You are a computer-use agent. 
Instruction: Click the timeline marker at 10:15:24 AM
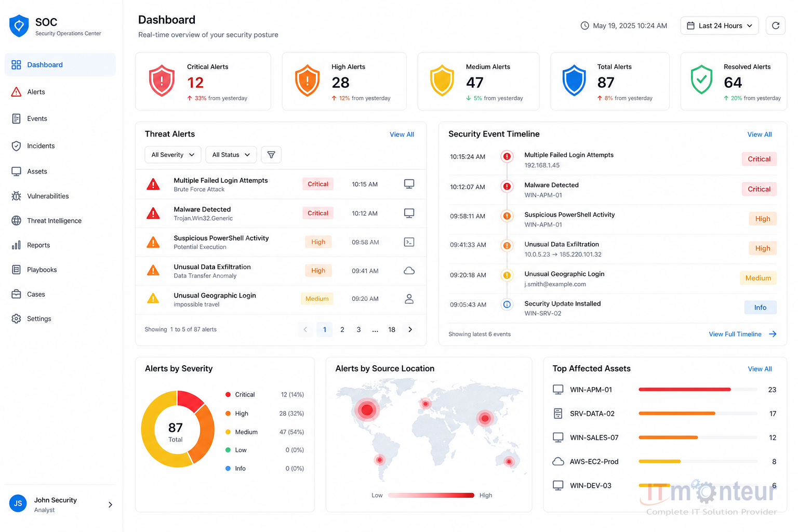[x=507, y=156]
